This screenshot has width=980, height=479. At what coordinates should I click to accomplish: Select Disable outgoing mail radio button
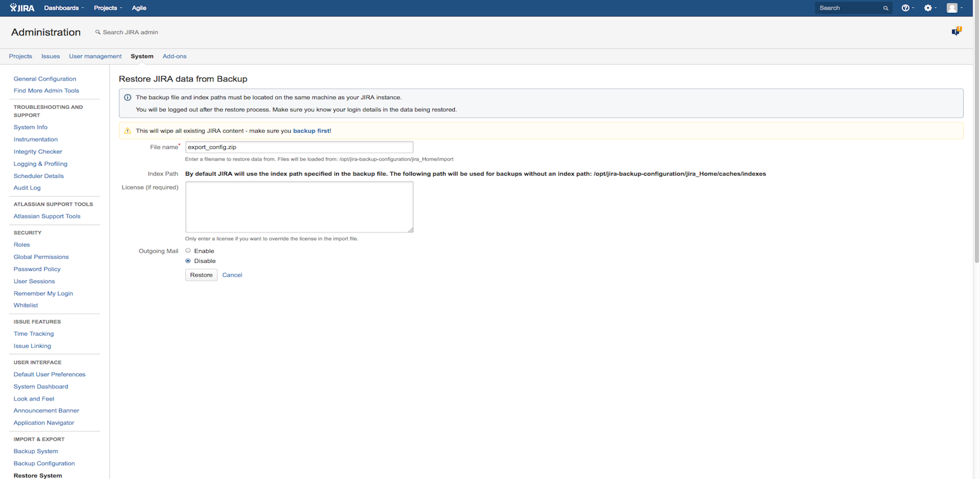(x=188, y=261)
